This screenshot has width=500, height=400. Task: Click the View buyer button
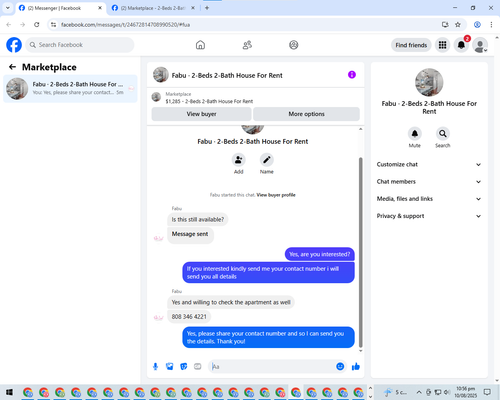point(201,114)
